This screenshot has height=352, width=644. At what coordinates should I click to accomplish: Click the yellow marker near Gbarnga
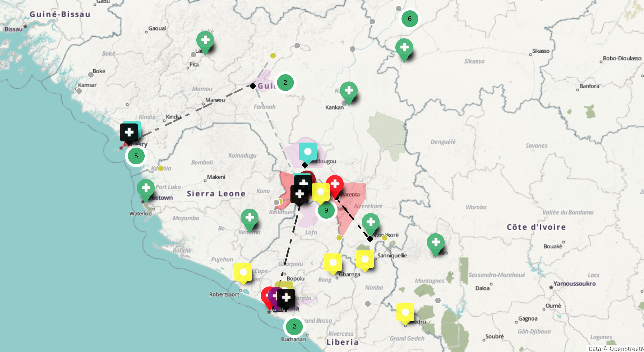[x=334, y=262]
